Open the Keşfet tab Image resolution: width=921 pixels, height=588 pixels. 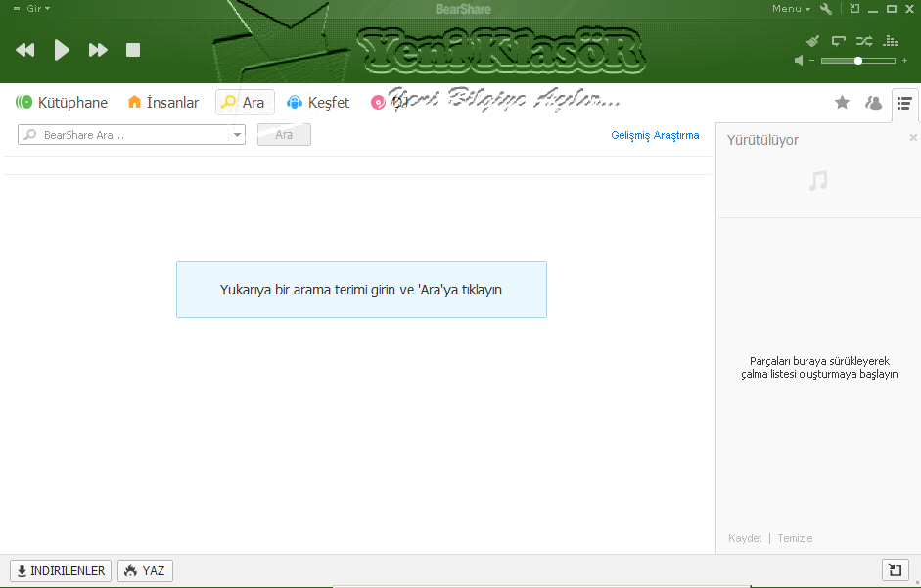pyautogui.click(x=318, y=103)
